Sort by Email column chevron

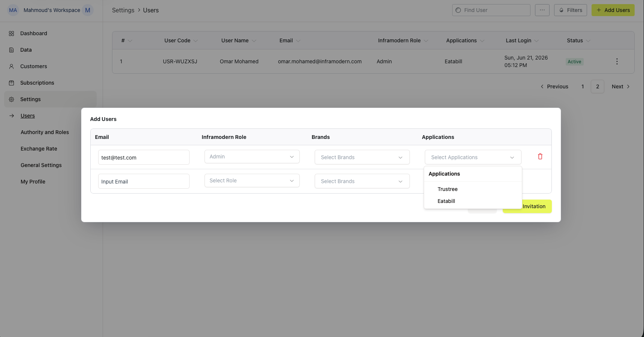[298, 41]
